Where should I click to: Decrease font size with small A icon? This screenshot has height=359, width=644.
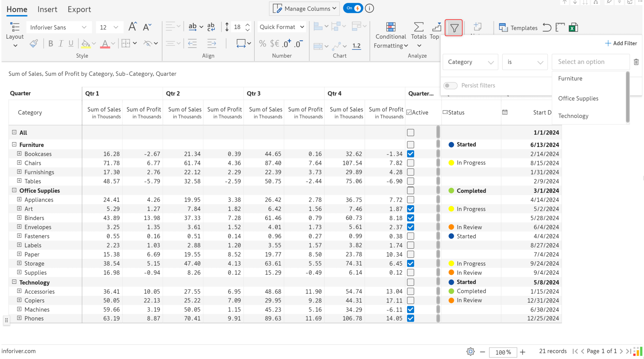tap(147, 27)
